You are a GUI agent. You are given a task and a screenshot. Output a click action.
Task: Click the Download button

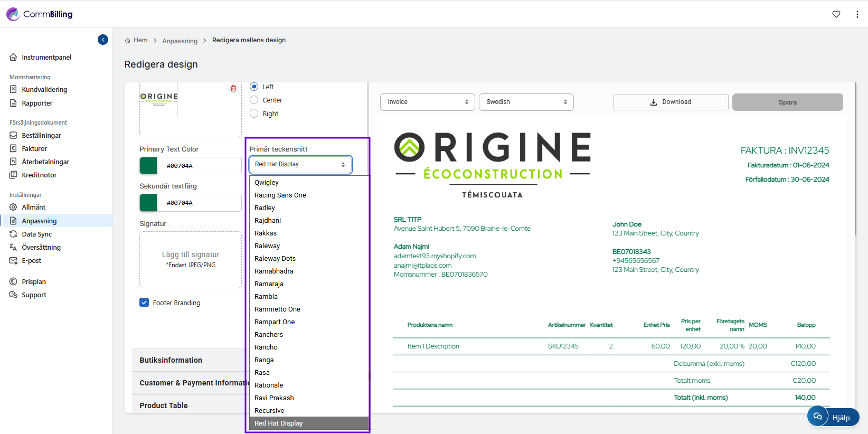point(671,102)
